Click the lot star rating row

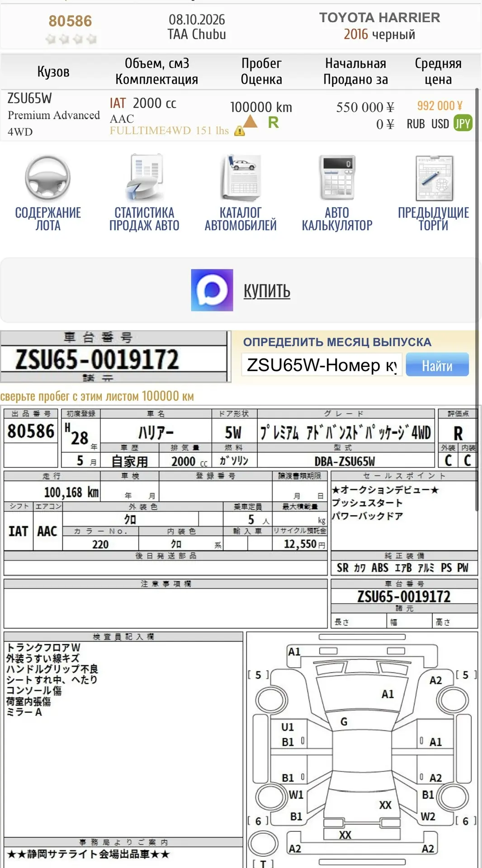[71, 39]
